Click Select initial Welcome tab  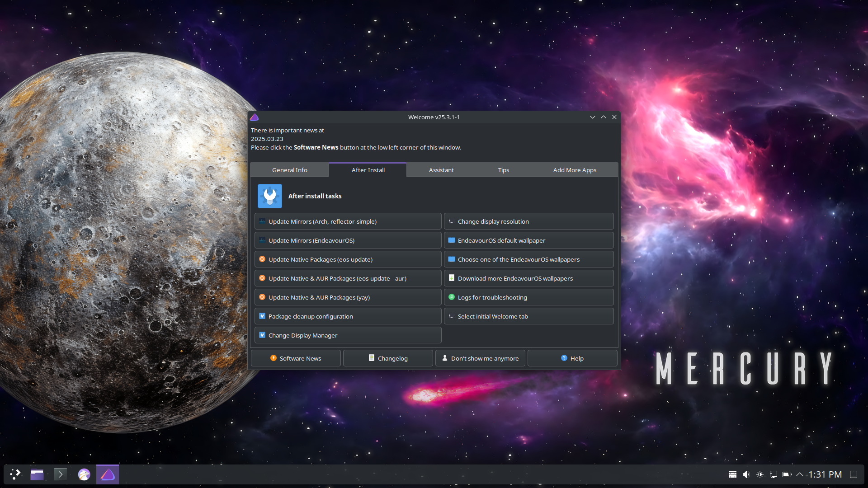pos(528,316)
